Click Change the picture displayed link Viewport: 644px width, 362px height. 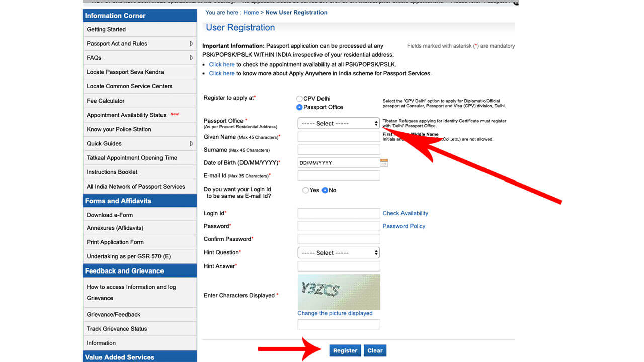(335, 313)
